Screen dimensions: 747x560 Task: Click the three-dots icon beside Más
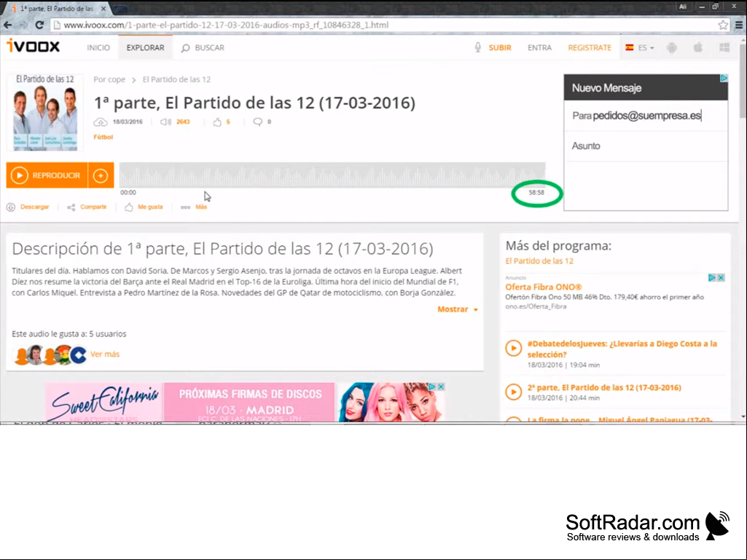coord(185,207)
